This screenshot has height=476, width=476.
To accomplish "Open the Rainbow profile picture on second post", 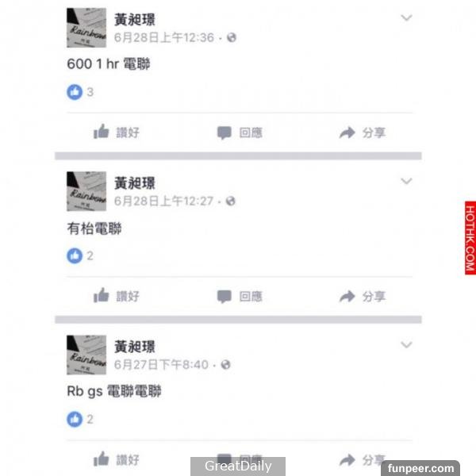I will point(86,191).
